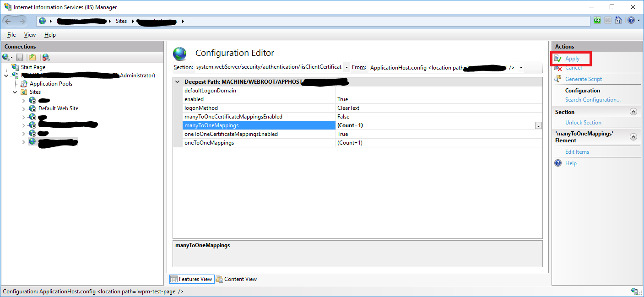Screen dimensions: 644x297
Task: Click the Generate Script icon
Action: click(558, 79)
